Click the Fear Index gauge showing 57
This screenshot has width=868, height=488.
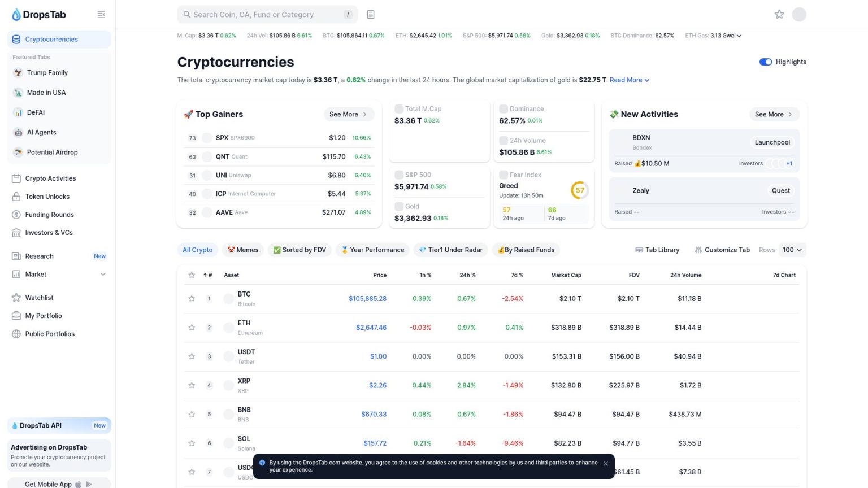pyautogui.click(x=580, y=190)
